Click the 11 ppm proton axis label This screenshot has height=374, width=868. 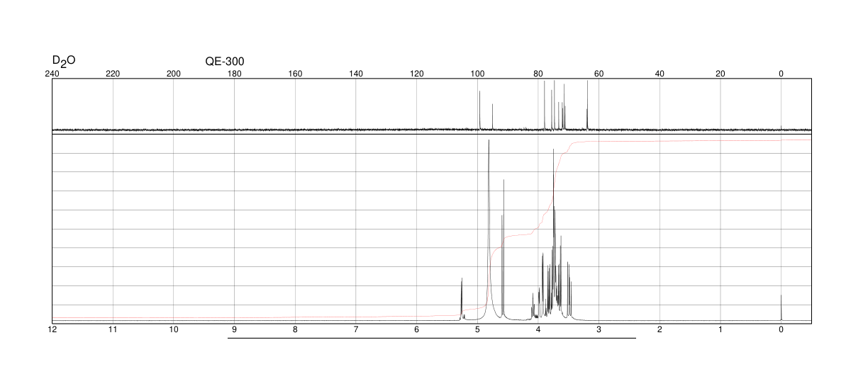coord(113,330)
